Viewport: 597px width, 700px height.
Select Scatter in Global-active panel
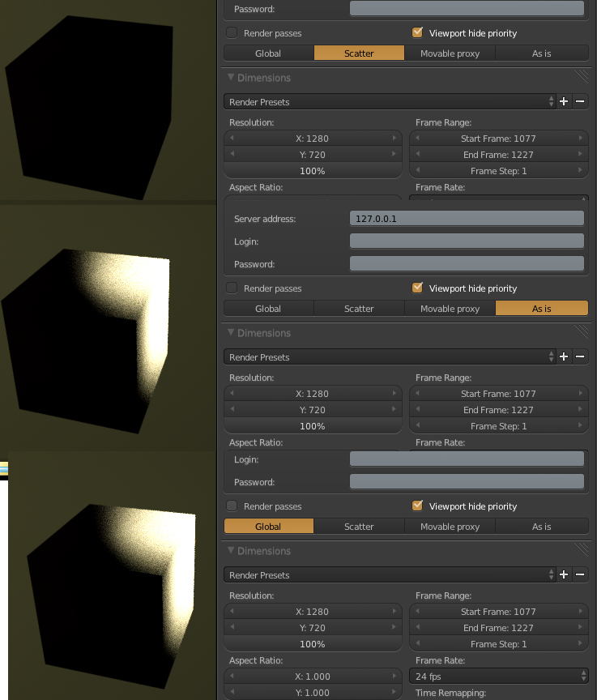click(359, 526)
